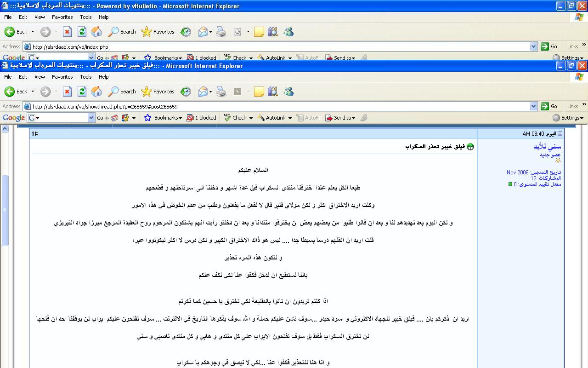Click Google toolbar Go button in showthread window

tap(100, 118)
